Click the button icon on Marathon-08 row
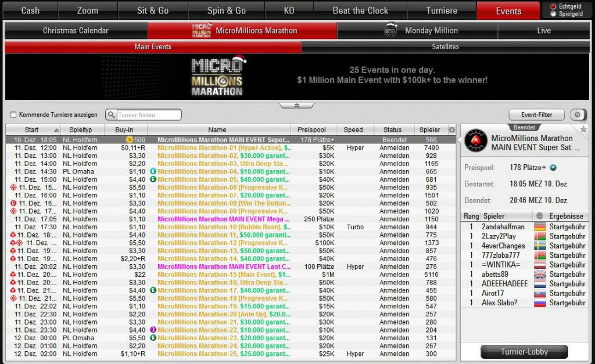Viewport: 595px width, 364px height. [x=13, y=203]
